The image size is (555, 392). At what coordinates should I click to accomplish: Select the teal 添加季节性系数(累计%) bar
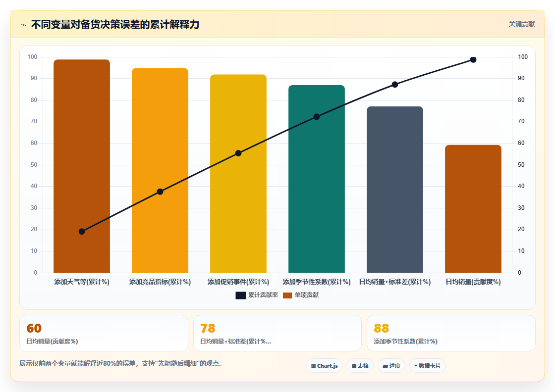pos(317,179)
